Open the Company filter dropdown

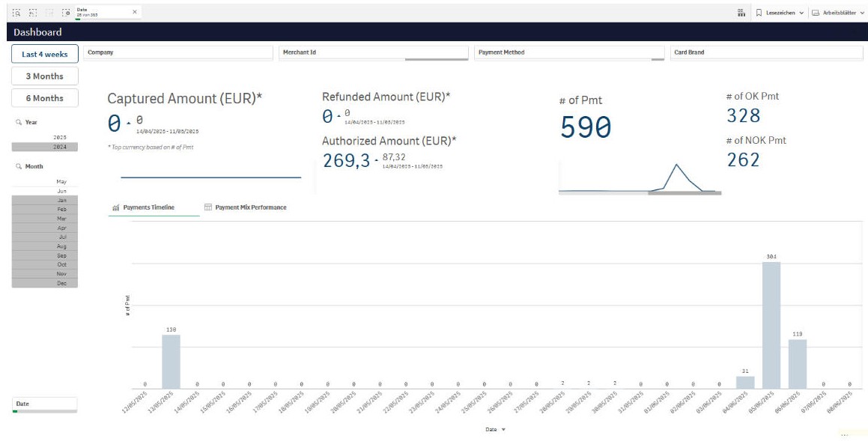coord(179,52)
